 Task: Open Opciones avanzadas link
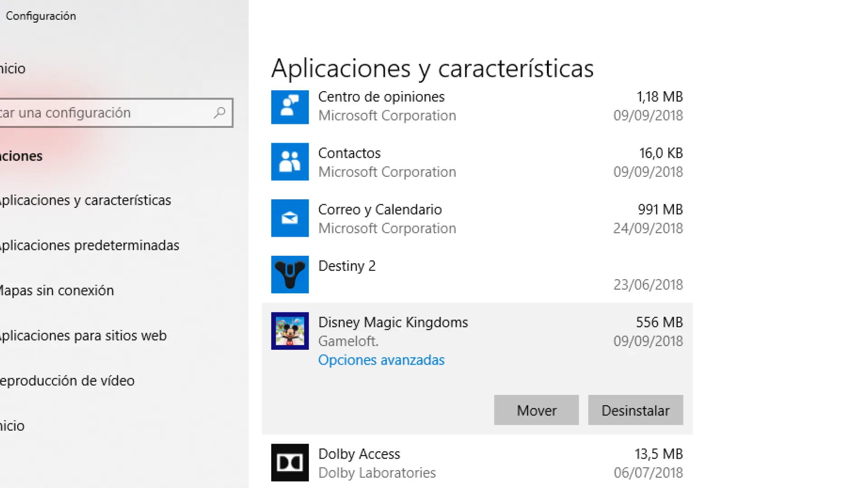pyautogui.click(x=381, y=360)
